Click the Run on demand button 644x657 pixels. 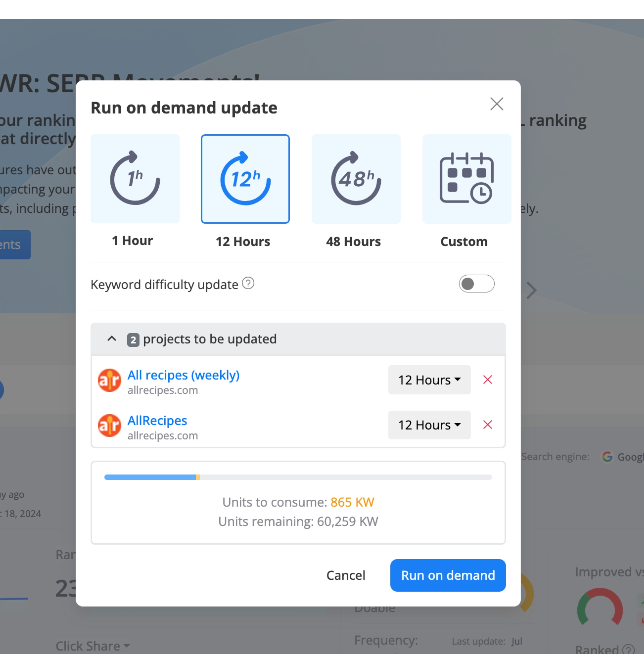(x=448, y=575)
